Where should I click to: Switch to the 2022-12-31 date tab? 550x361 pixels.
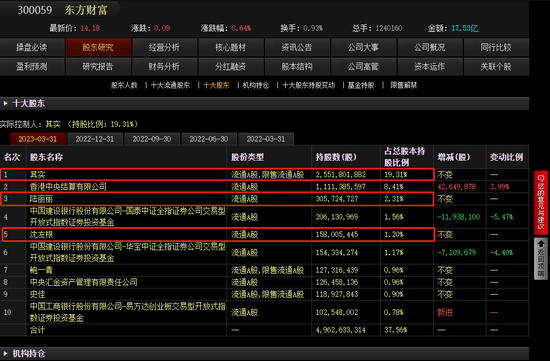tap(95, 139)
